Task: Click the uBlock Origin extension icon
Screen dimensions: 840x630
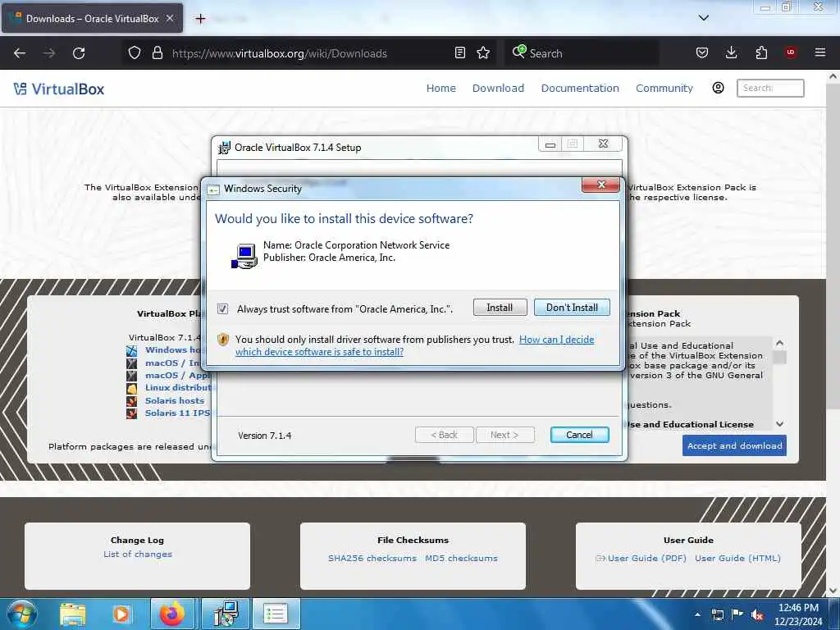Action: [x=791, y=52]
